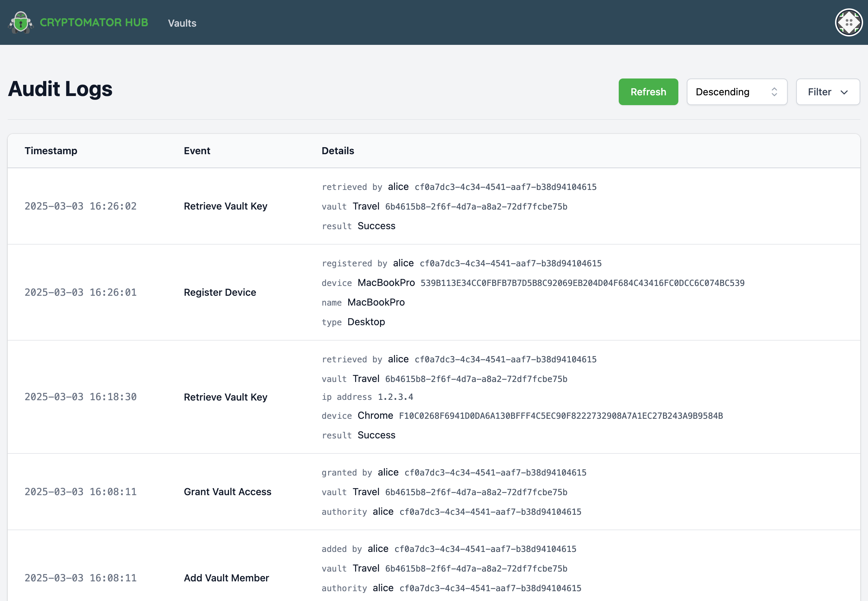Click the Grant Vault Access row timestamp

pos(81,492)
